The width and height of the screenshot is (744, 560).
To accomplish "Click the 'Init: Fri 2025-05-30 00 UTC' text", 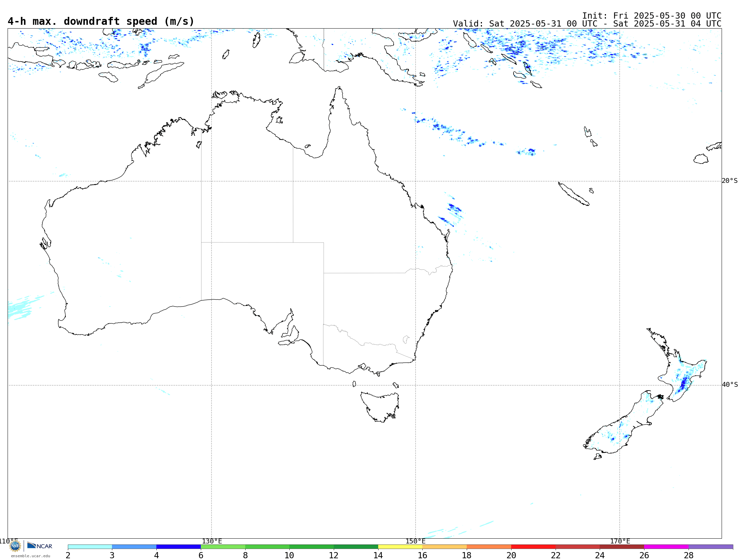I will (x=652, y=16).
